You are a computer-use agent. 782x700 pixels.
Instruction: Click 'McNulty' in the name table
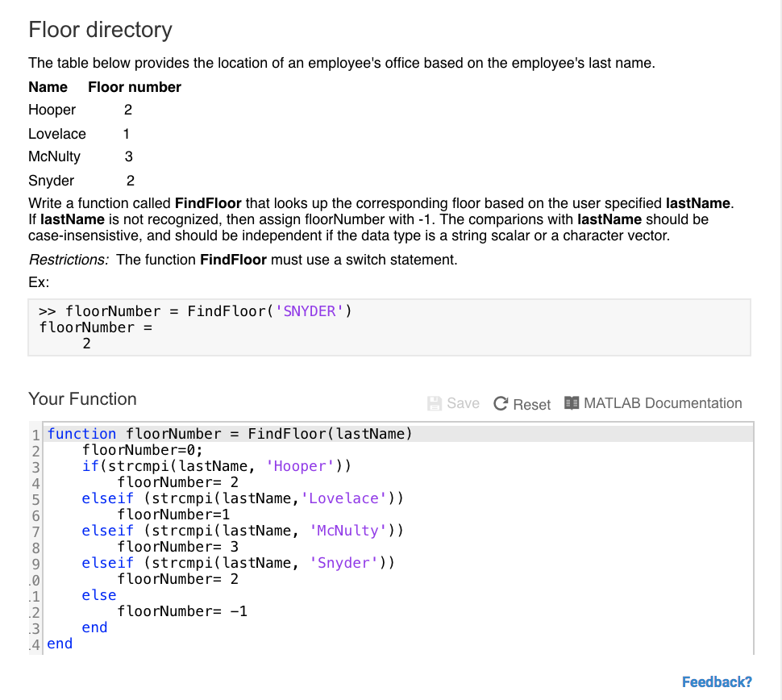coord(54,156)
